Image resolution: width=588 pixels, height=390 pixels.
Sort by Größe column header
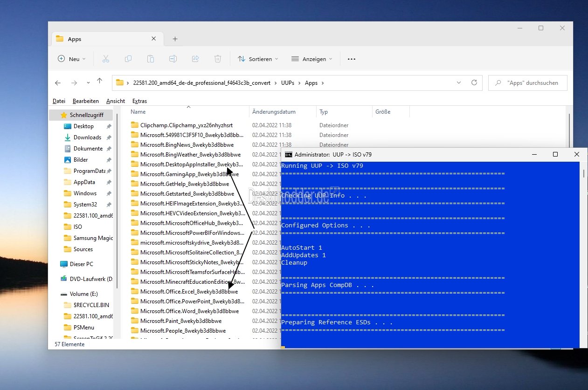coord(383,112)
